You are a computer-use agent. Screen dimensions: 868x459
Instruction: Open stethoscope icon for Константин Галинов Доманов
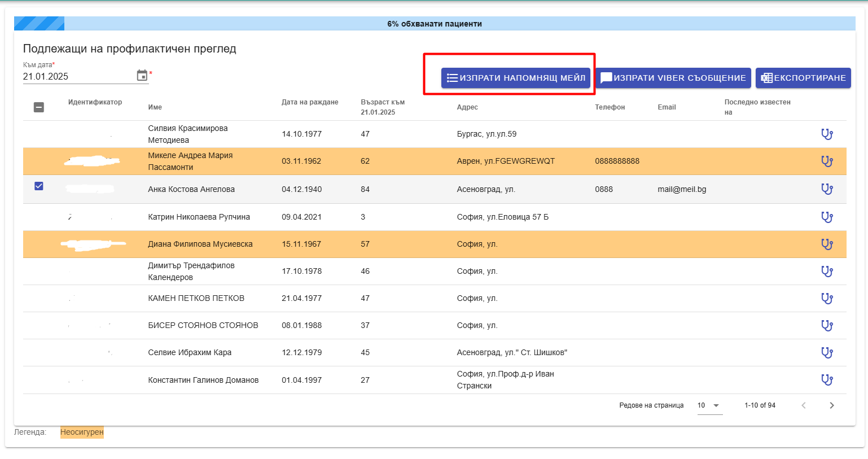(x=827, y=380)
